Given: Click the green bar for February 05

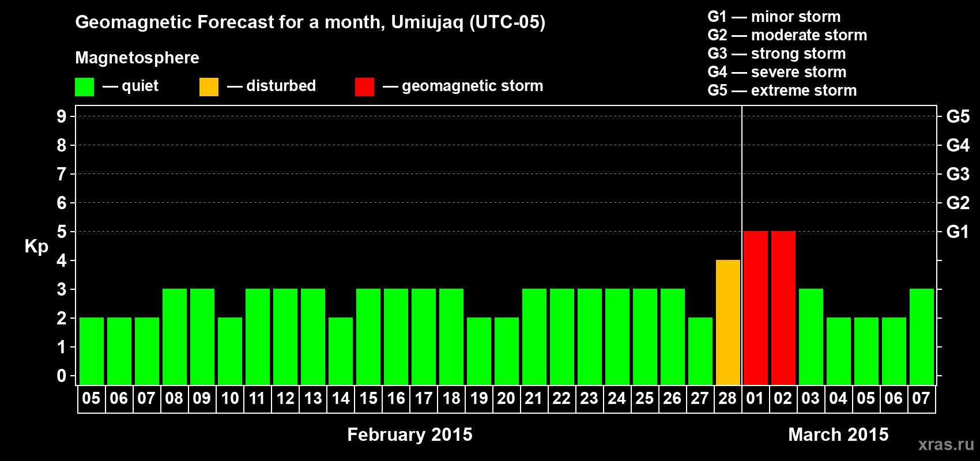Looking at the screenshot, I should pyautogui.click(x=92, y=351).
